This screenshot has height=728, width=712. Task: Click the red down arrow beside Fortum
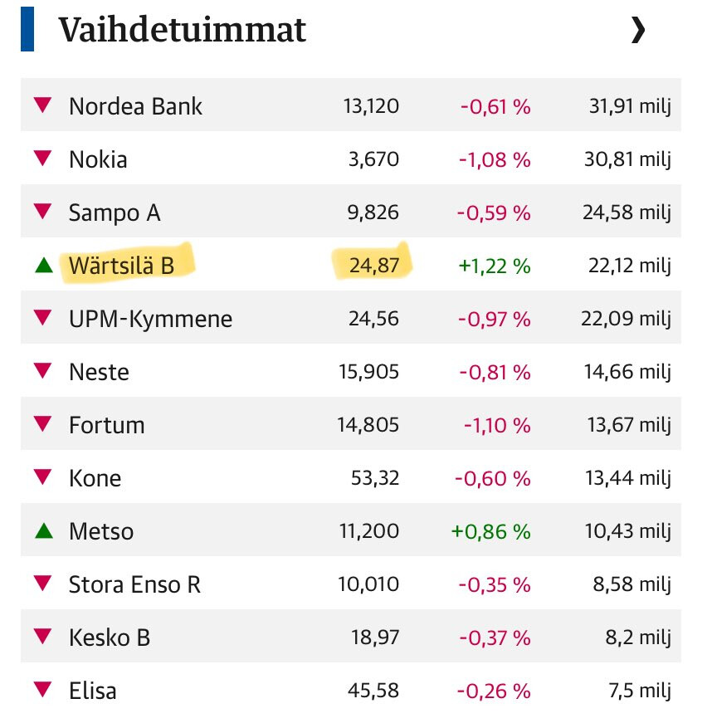(43, 424)
